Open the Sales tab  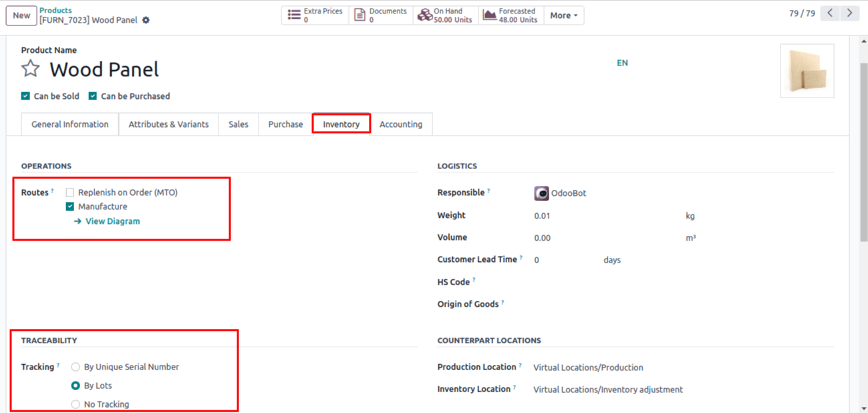(239, 124)
